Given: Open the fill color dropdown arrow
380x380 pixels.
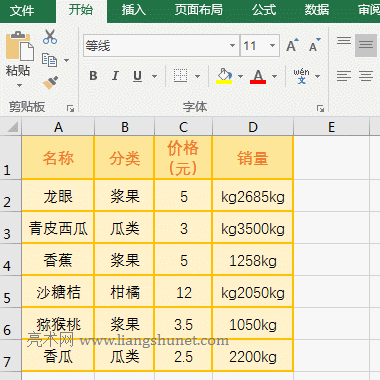Looking at the screenshot, I should [x=240, y=76].
